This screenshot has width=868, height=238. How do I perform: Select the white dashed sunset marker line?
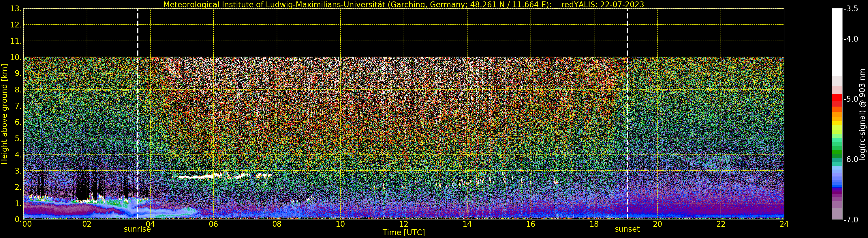click(x=627, y=114)
